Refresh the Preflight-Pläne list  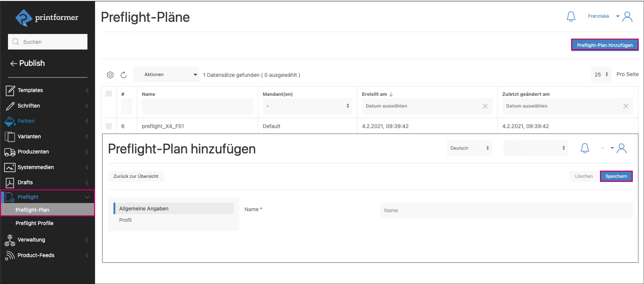point(124,75)
